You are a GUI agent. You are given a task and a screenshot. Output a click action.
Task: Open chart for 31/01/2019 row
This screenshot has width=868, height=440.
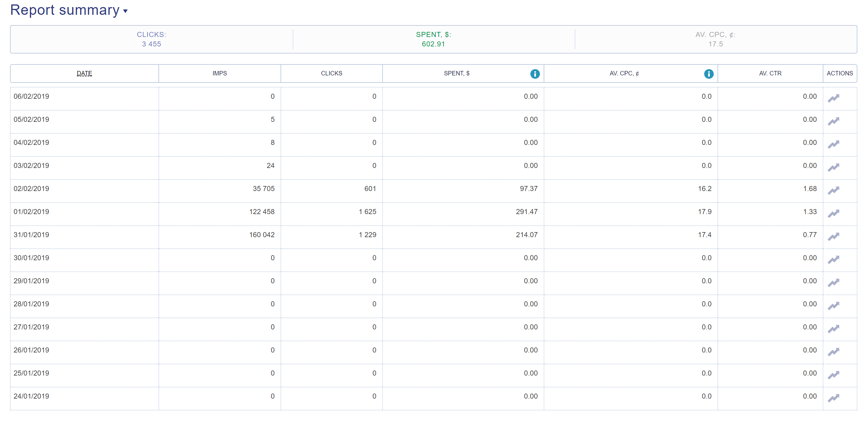click(x=833, y=237)
